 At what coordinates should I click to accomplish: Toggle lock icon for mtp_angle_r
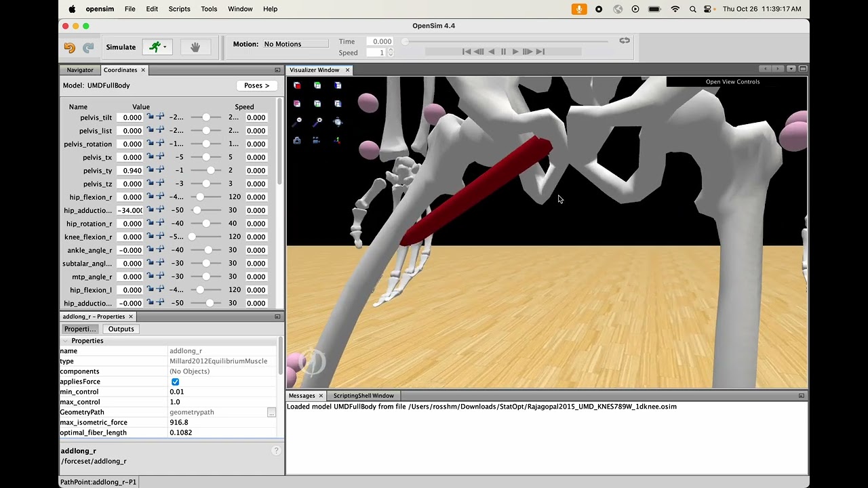(151, 276)
